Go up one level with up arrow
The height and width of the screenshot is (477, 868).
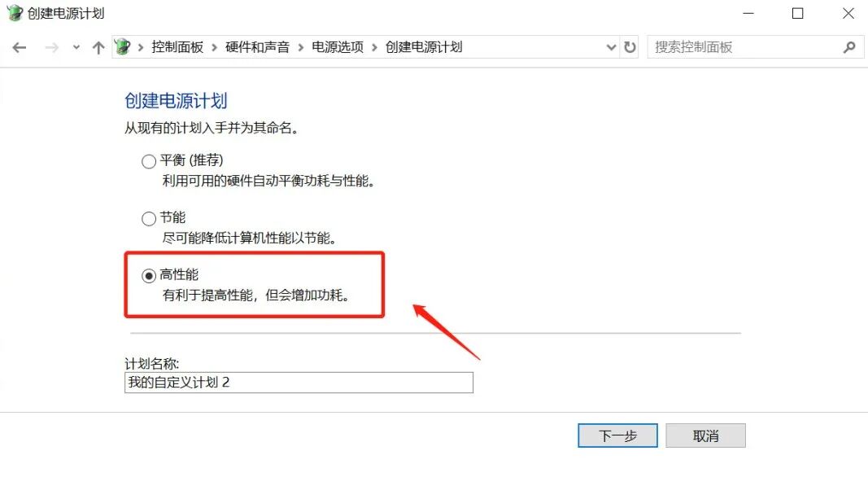(98, 48)
